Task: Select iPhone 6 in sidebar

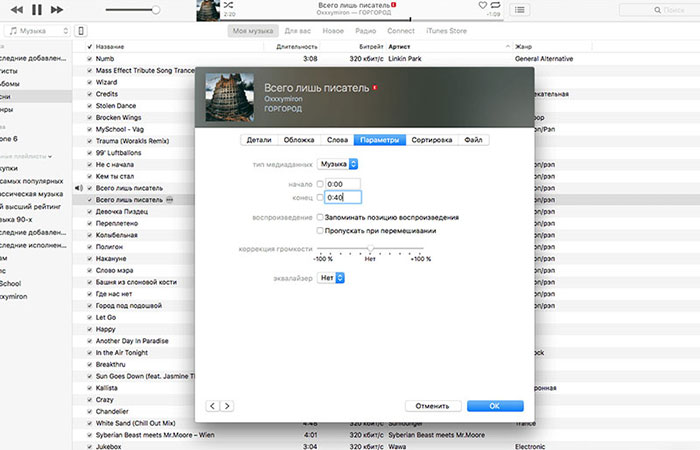Action: coord(9,139)
